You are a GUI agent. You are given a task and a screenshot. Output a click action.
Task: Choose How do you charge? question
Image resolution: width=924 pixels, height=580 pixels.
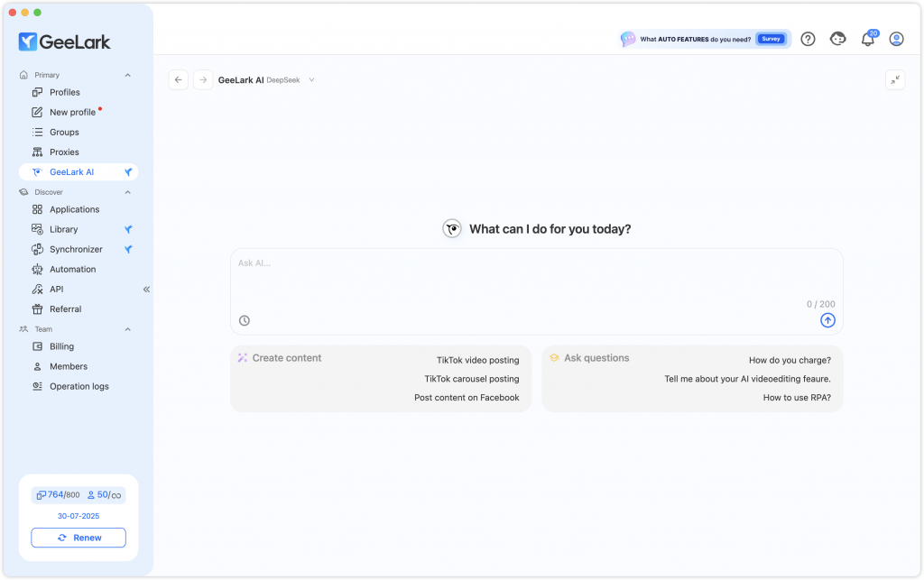coord(790,360)
